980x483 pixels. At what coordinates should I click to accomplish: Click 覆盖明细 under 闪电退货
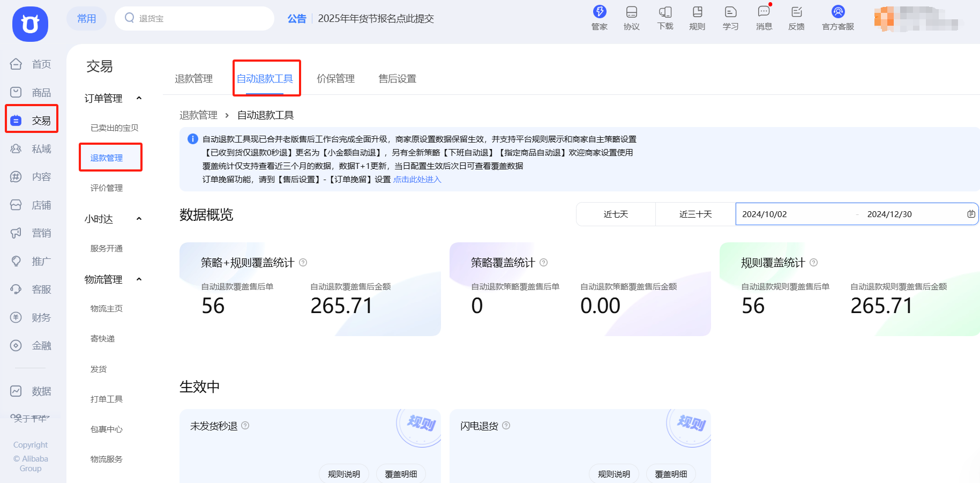(671, 474)
